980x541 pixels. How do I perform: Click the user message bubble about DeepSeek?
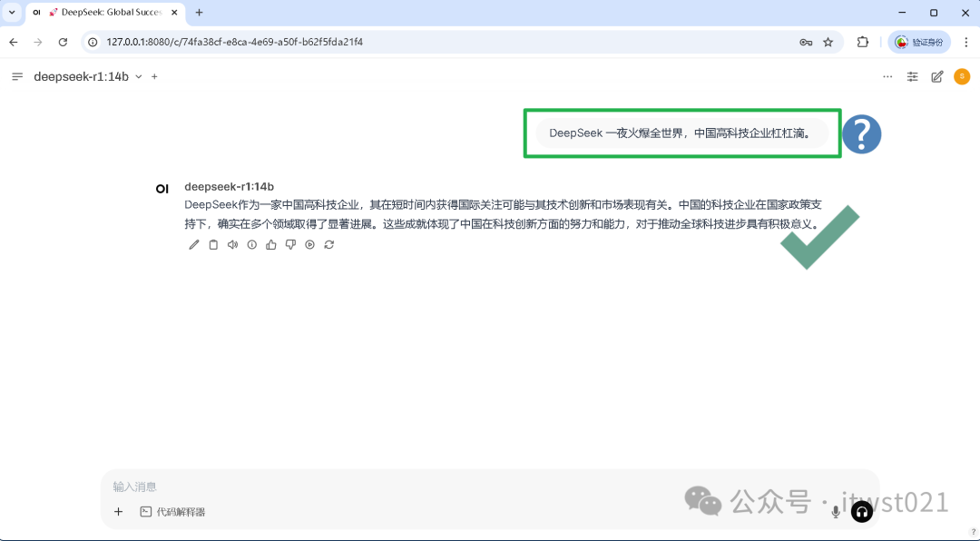click(x=681, y=133)
